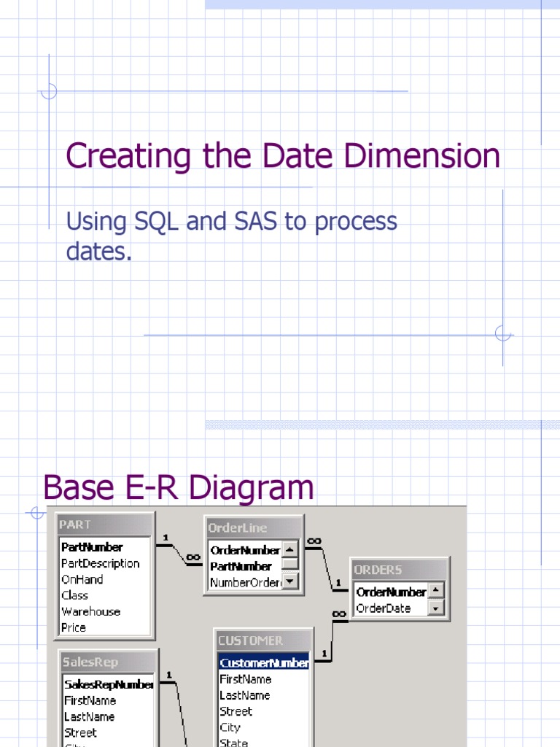Select the SalesRep table header
This screenshot has height=747, width=560.
click(x=108, y=662)
